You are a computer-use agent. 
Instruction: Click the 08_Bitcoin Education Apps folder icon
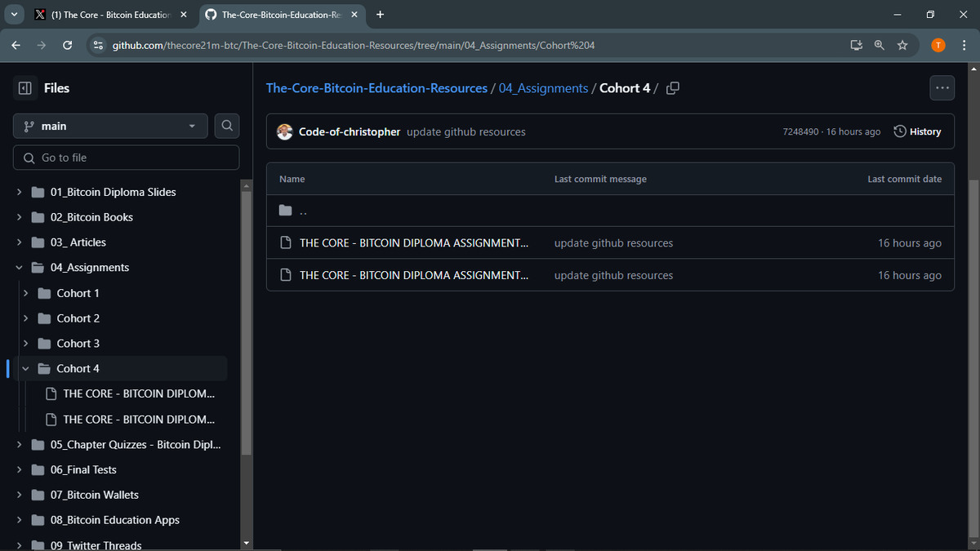[x=38, y=520]
